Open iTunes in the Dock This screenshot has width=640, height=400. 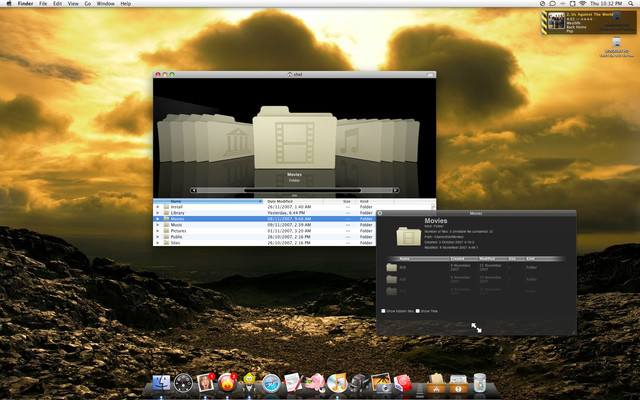pyautogui.click(x=337, y=382)
